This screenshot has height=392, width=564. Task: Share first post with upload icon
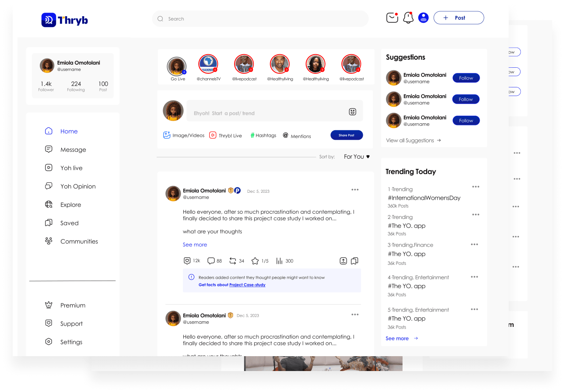343,261
